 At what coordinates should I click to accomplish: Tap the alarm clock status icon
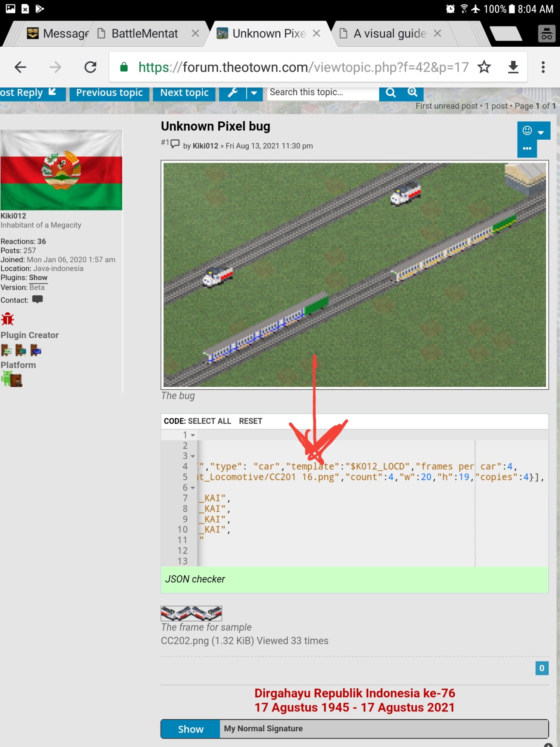(x=450, y=9)
